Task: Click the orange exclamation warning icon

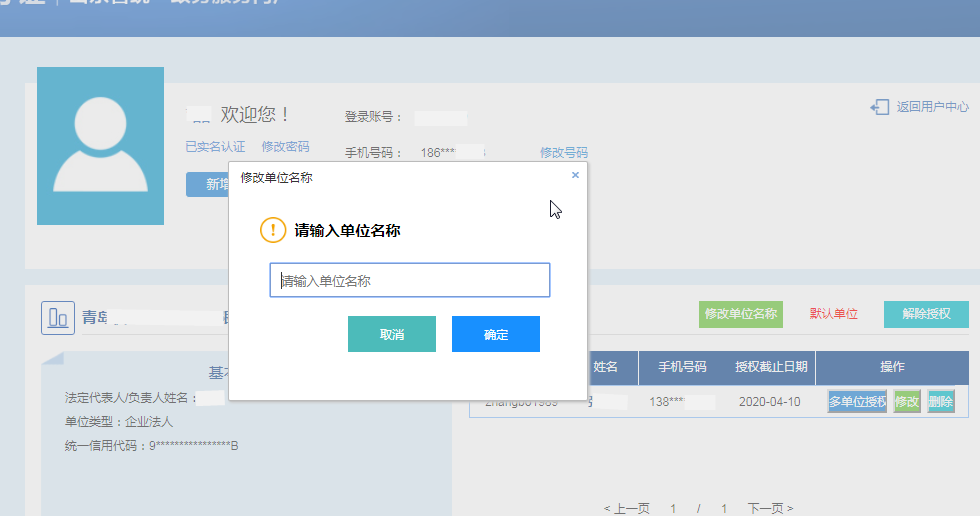Action: (273, 230)
